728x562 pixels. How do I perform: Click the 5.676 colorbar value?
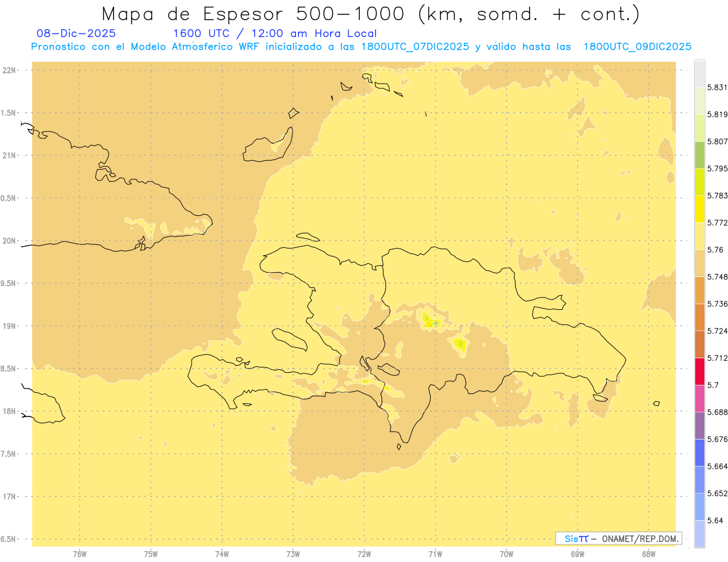[x=717, y=439]
